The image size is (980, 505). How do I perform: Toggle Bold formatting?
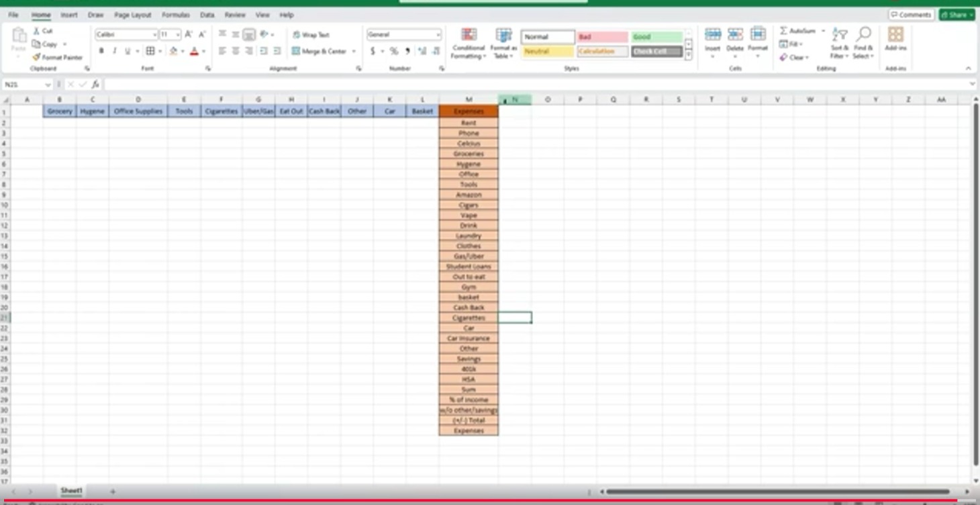101,51
